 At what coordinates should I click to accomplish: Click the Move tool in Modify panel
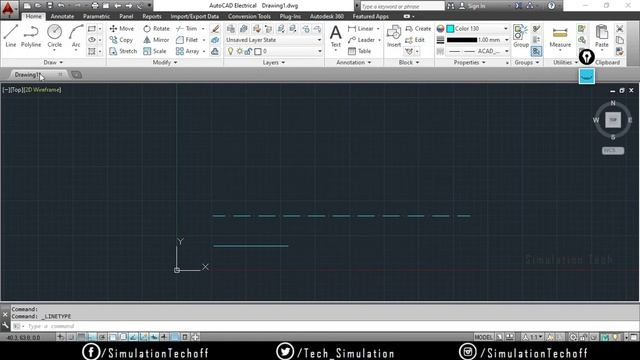point(122,29)
